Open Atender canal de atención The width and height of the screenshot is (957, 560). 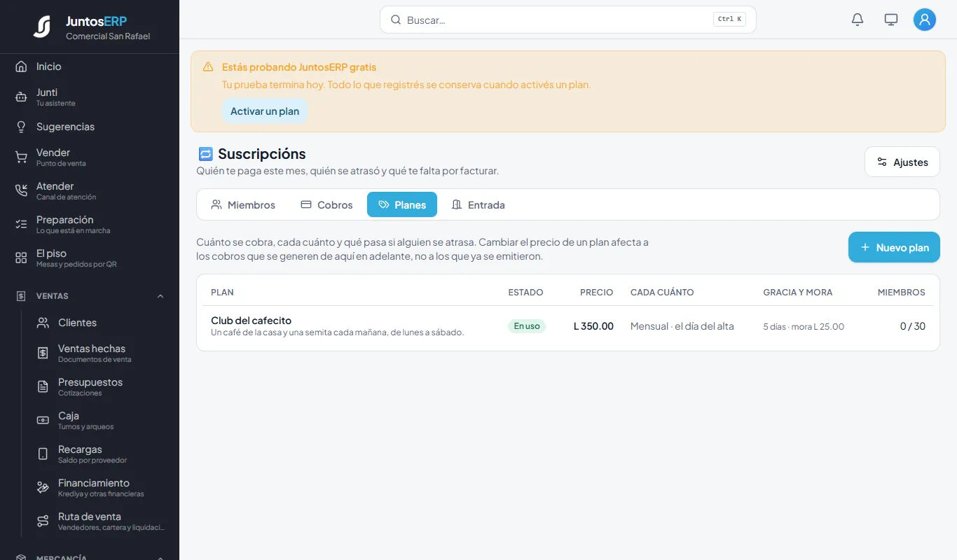click(90, 190)
